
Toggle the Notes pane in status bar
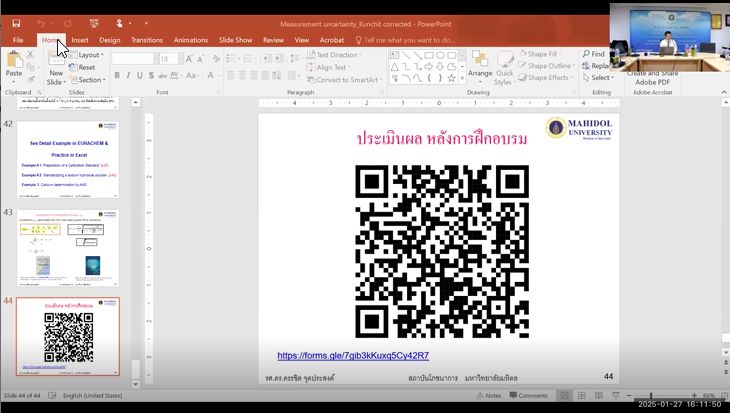click(x=488, y=396)
